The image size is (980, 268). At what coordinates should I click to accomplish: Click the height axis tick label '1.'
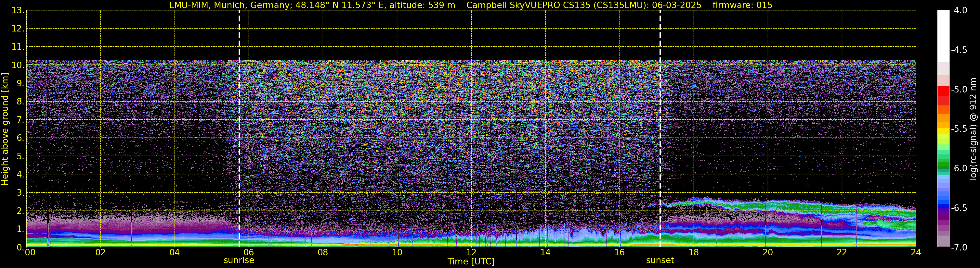click(20, 229)
